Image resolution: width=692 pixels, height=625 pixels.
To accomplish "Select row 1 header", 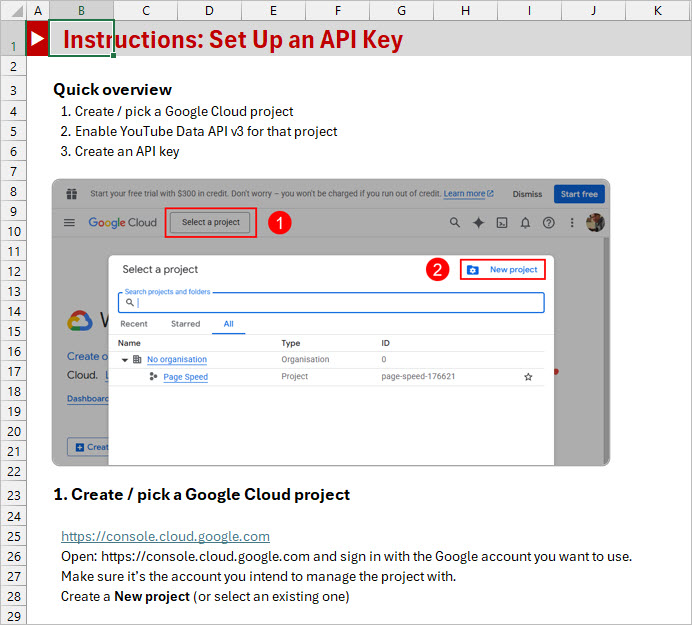I will click(x=14, y=38).
